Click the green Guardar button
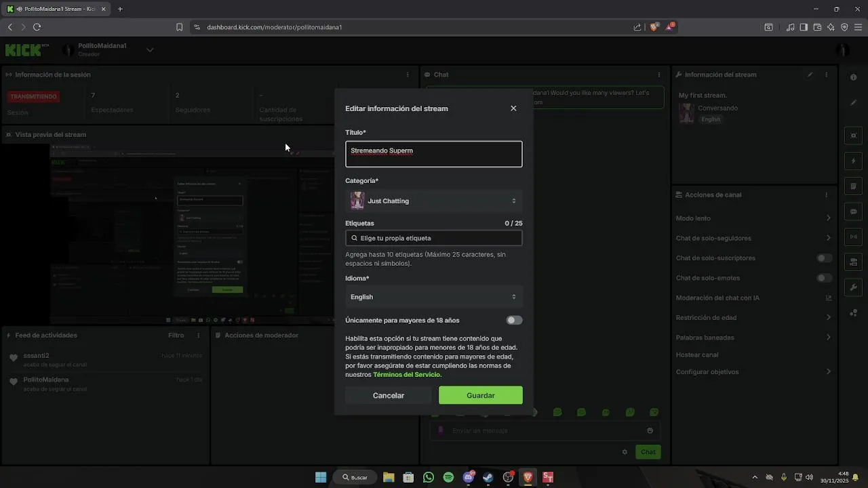The width and height of the screenshot is (868, 488). pyautogui.click(x=481, y=395)
